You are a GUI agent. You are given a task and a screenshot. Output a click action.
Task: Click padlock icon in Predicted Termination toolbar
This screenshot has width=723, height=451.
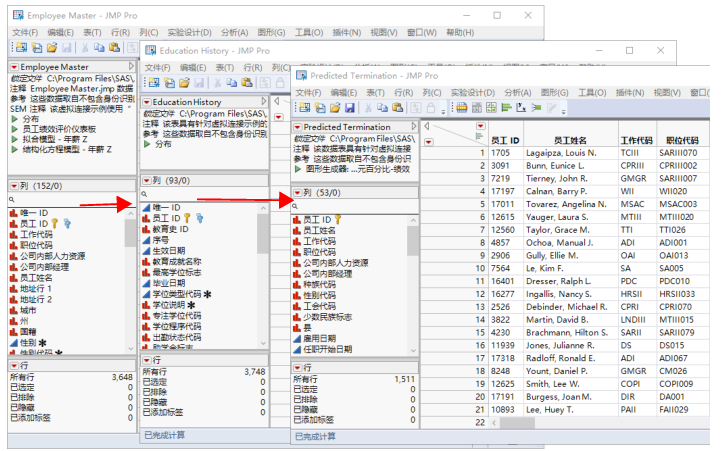click(431, 108)
